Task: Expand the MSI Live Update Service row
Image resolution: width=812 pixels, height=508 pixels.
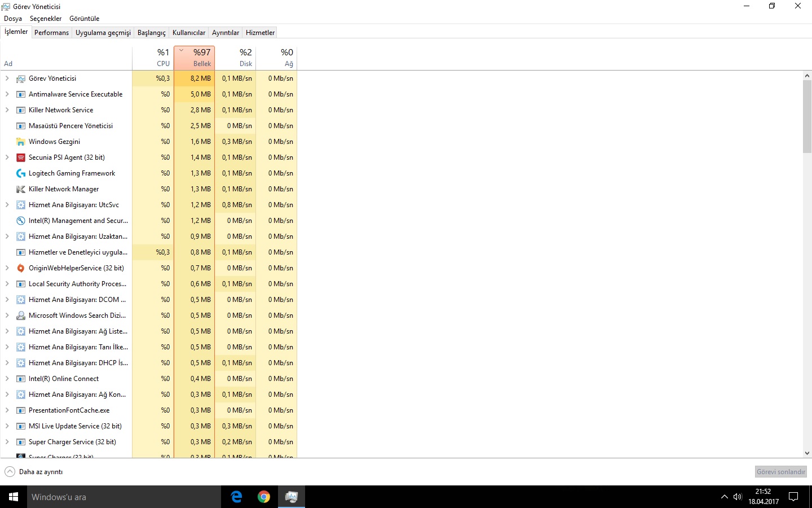Action: pyautogui.click(x=7, y=426)
